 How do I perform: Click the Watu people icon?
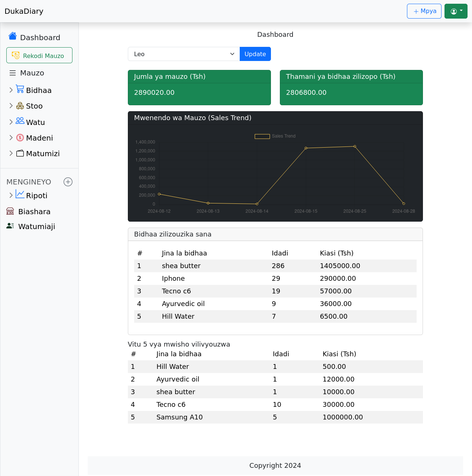(20, 121)
